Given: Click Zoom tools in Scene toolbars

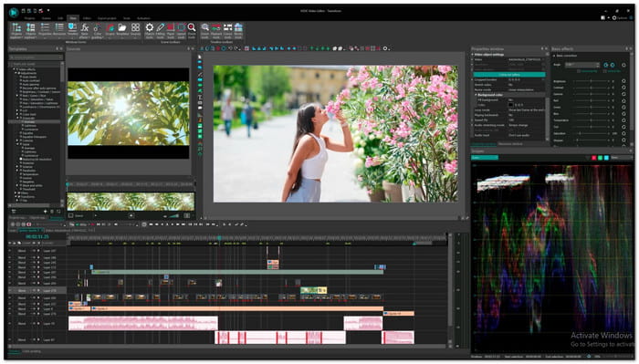Looking at the screenshot, I should tap(191, 30).
